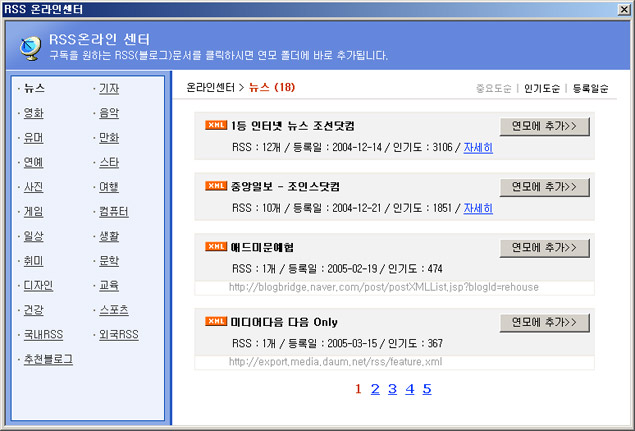Jump to page 5 of results
The image size is (635, 431).
(427, 389)
